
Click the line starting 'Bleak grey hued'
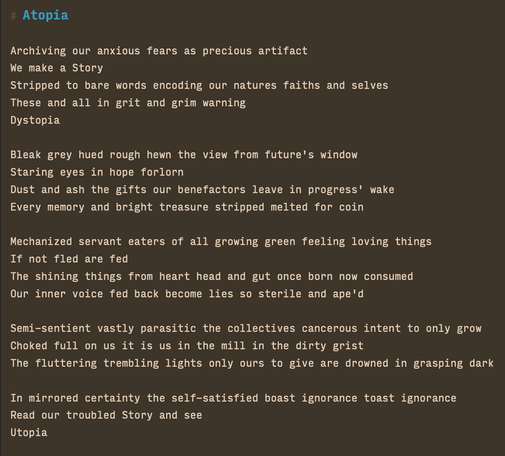tap(184, 155)
